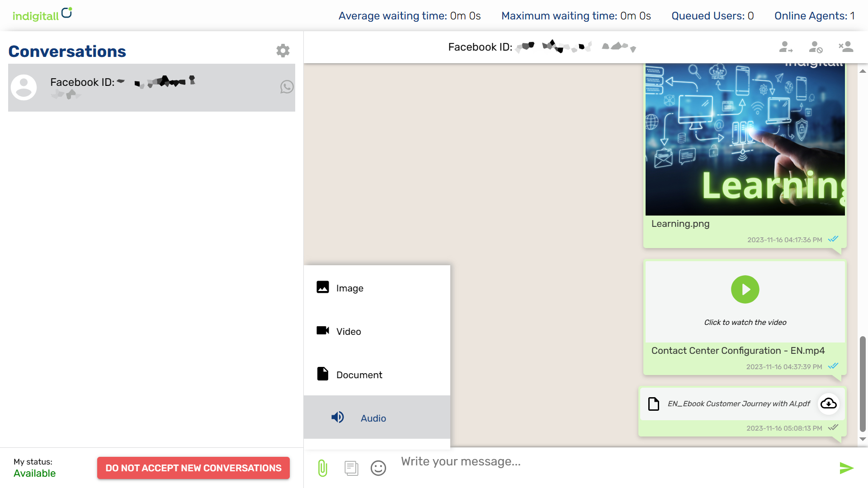Screen dimensions: 868x488
Task: Click the chat scrollbar thumb
Action: click(863, 384)
